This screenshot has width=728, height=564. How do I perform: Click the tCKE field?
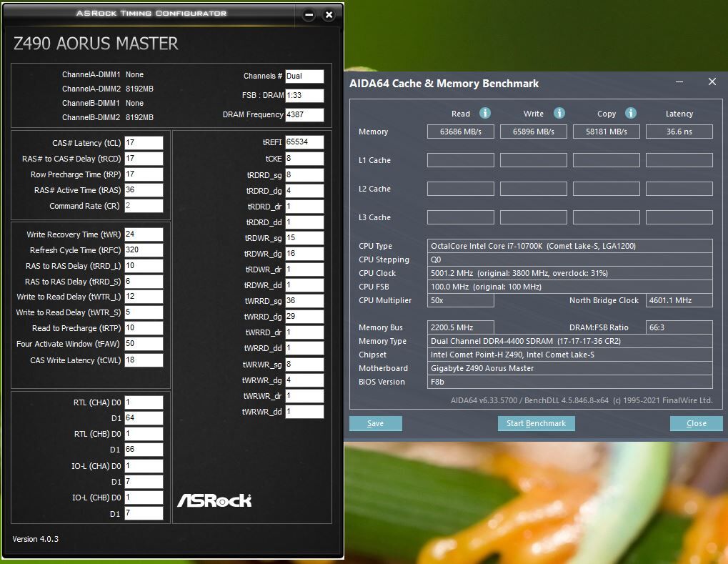pyautogui.click(x=304, y=159)
